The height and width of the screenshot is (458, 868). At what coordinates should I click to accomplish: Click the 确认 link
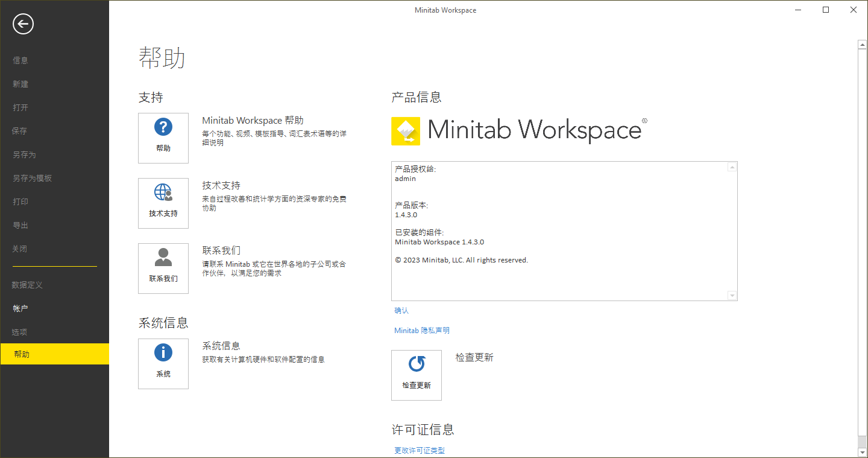coord(401,310)
